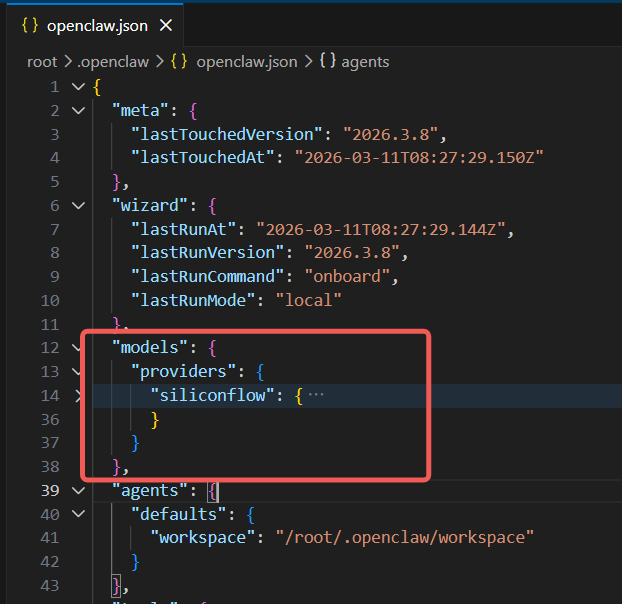
Task: Click line number 39 in the gutter
Action: 50,491
